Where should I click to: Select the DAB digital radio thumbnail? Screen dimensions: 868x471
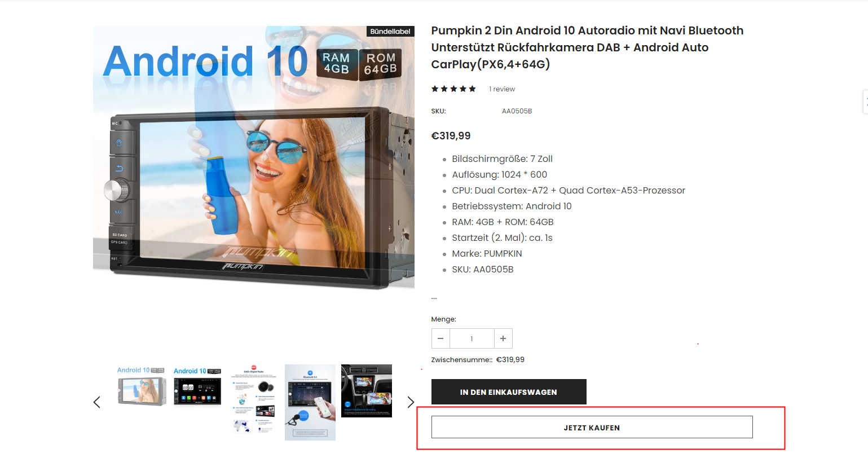pos(254,399)
